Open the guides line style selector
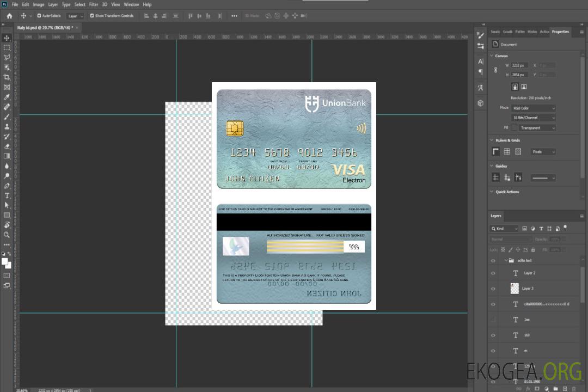588x392 pixels. [543, 178]
